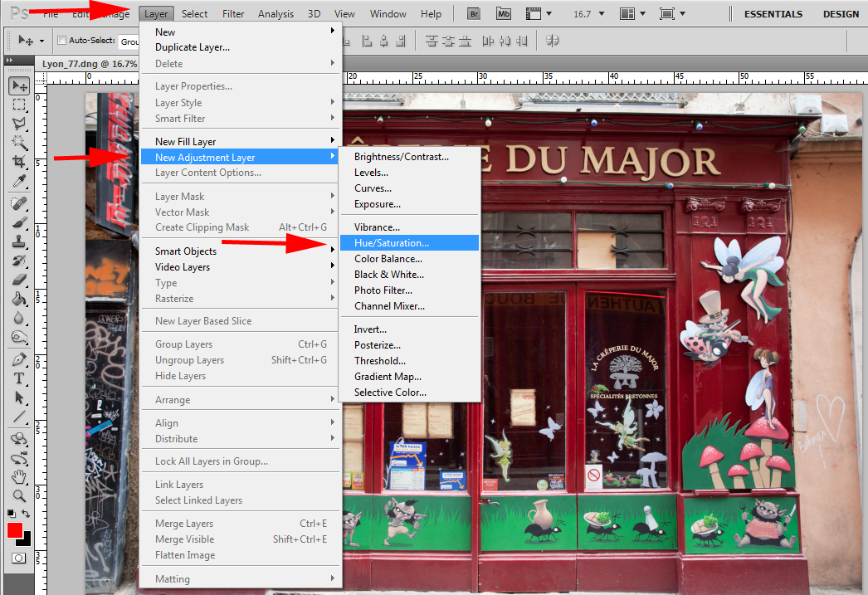Pick the red foreground color swatch
The image size is (868, 595).
(15, 530)
